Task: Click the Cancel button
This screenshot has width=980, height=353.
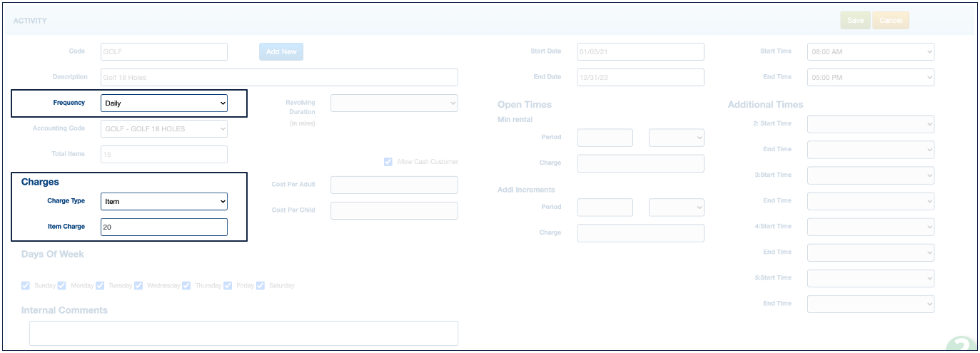Action: click(x=891, y=21)
